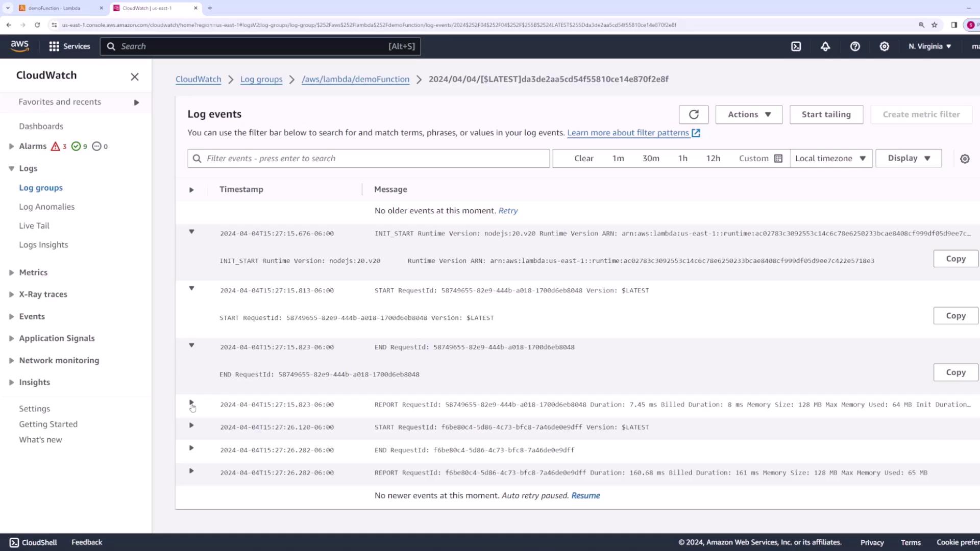Click the Start tailing button

(826, 114)
